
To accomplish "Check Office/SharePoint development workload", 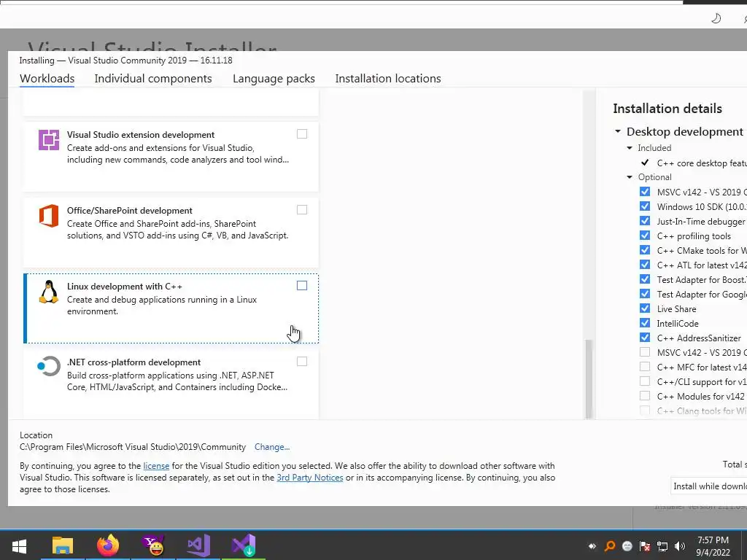I will tap(302, 209).
